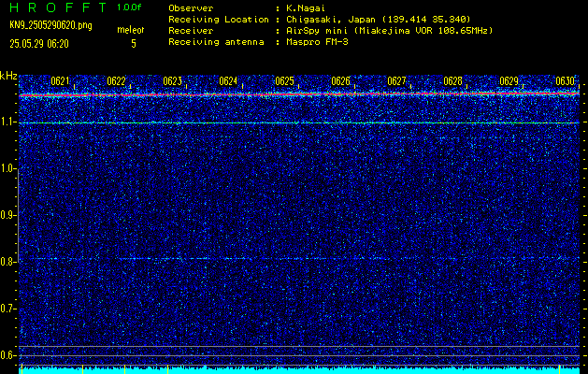
Task: Click the 0625 time marker
Action: click(x=284, y=81)
